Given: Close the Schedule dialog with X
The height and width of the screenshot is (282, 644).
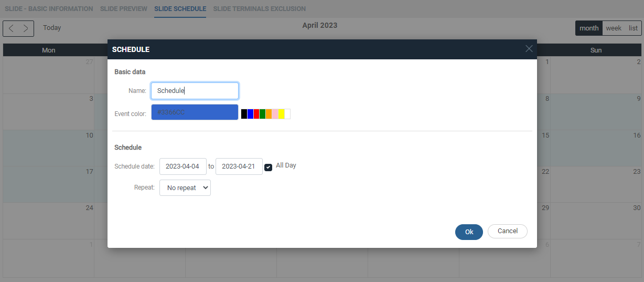Looking at the screenshot, I should click(529, 49).
